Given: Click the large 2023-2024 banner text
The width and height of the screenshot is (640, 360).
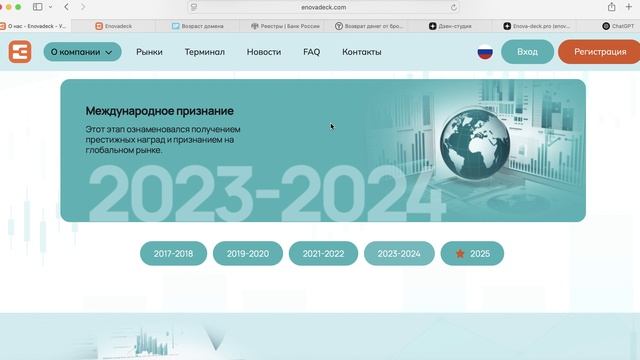Looking at the screenshot, I should coord(267,193).
